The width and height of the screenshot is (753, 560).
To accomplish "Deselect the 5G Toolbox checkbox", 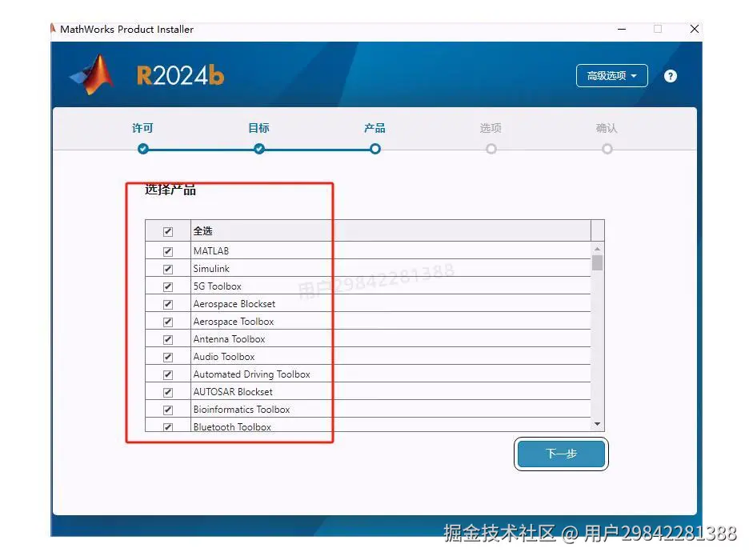I will (x=167, y=286).
